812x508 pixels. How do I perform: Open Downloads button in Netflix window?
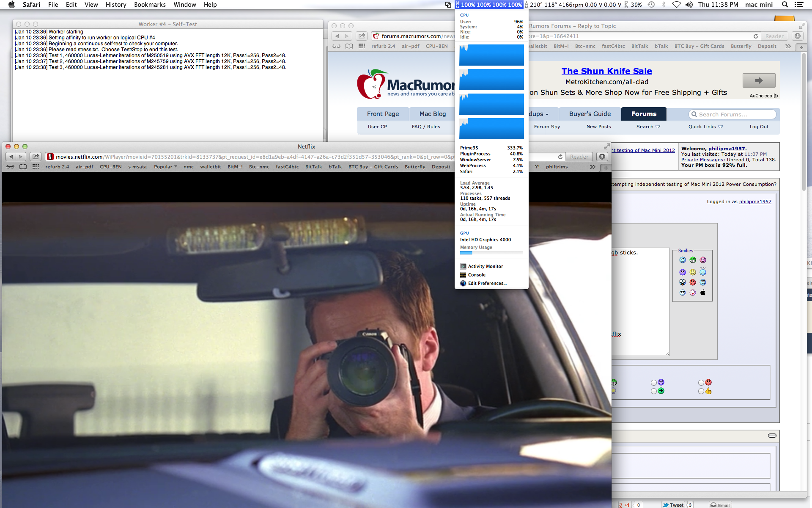602,157
